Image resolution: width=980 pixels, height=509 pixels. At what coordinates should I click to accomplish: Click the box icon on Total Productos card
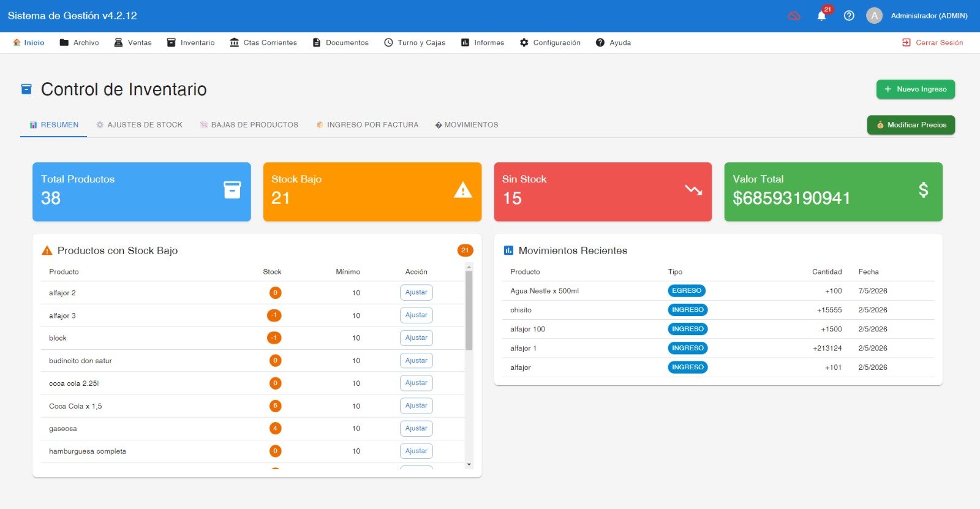[x=232, y=190]
